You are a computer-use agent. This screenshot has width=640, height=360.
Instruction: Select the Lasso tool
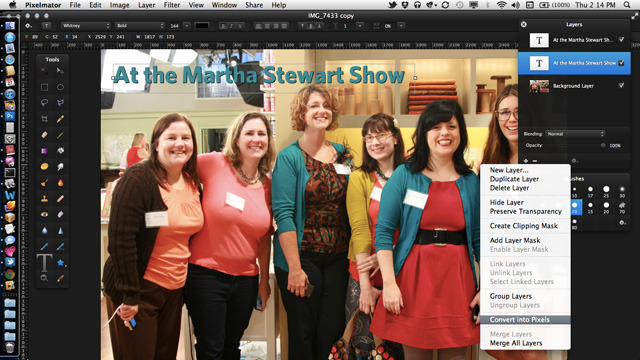[44, 102]
